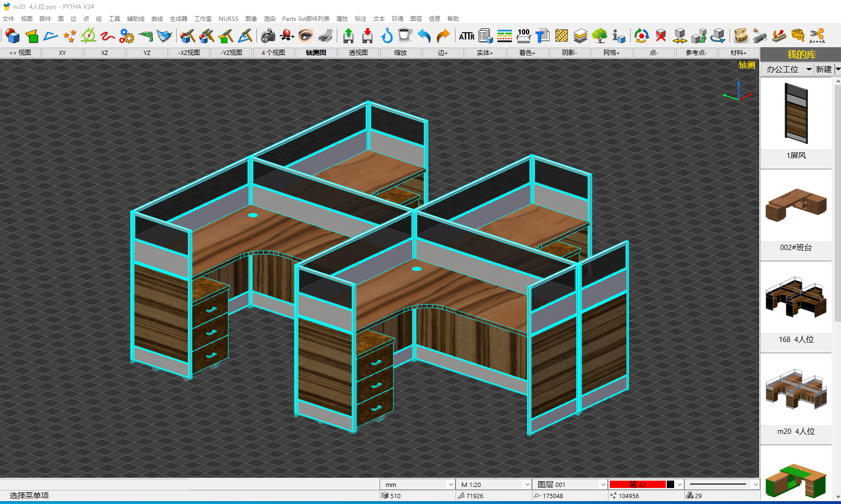The image size is (841, 504).
Task: Select the create 3D solid primitive icon
Action: (12, 36)
